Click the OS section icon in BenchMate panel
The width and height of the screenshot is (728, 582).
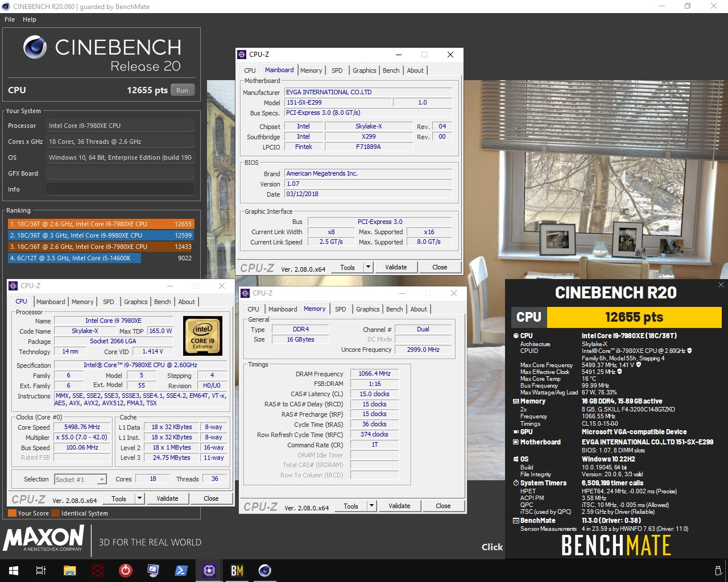point(515,459)
